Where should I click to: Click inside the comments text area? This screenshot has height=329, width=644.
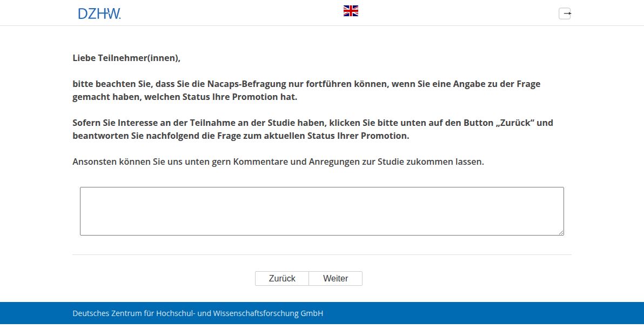[322, 211]
